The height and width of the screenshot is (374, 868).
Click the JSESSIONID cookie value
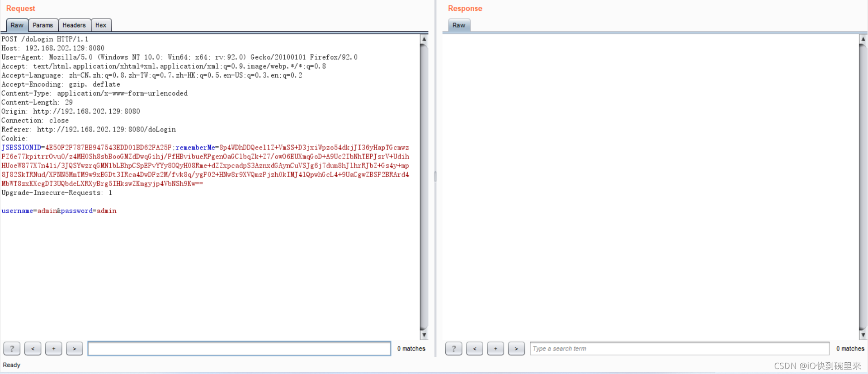[108, 148]
